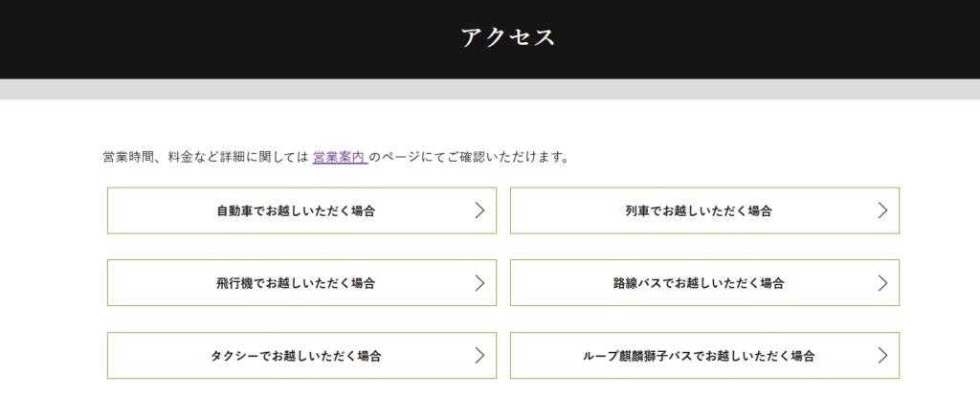Image resolution: width=980 pixels, height=418 pixels.
Task: Choose 路線バスでお越しいただく場合
Action: click(699, 283)
